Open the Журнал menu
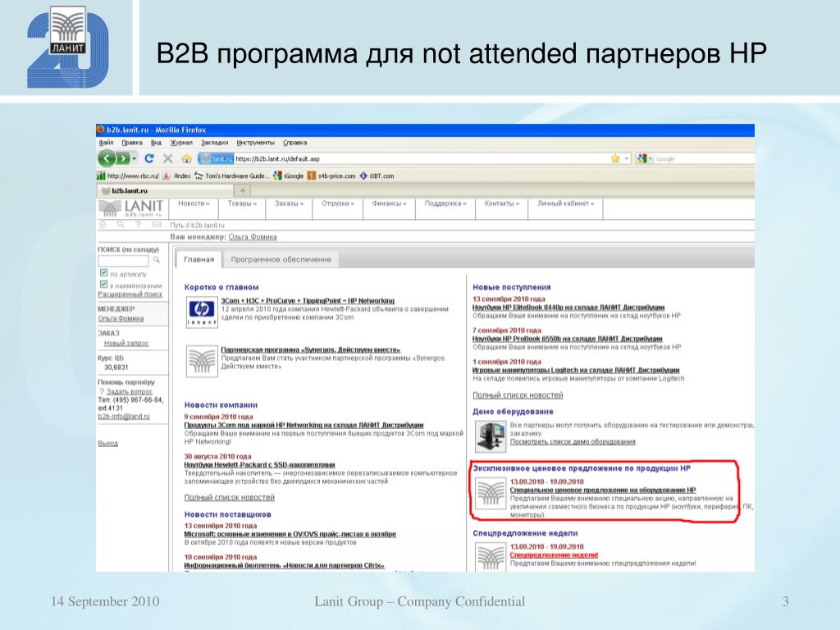 (181, 143)
